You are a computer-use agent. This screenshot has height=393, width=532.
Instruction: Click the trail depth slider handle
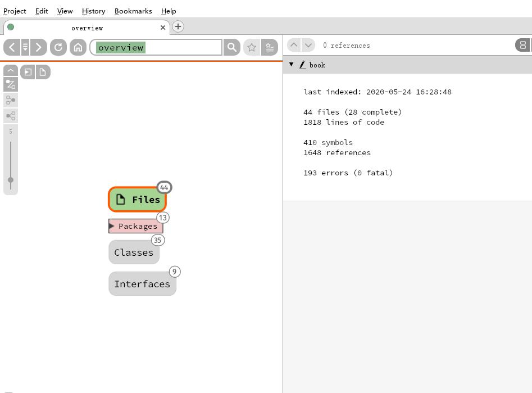pyautogui.click(x=11, y=180)
